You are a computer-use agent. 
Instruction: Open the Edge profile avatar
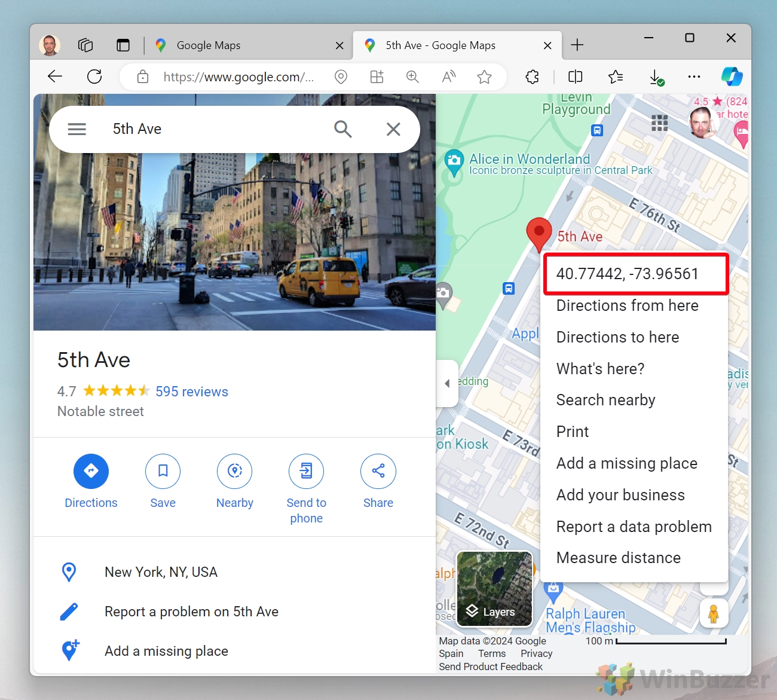[x=50, y=45]
